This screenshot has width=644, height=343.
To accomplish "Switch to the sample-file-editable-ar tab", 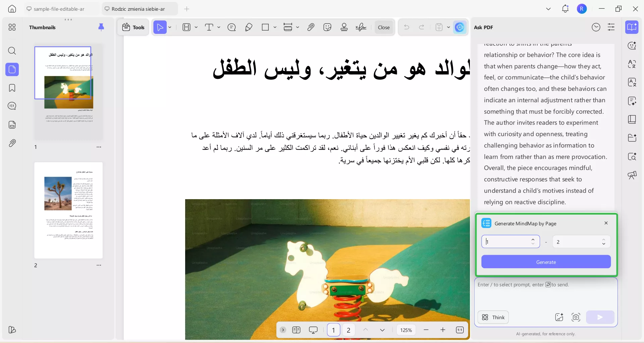I will click(59, 9).
